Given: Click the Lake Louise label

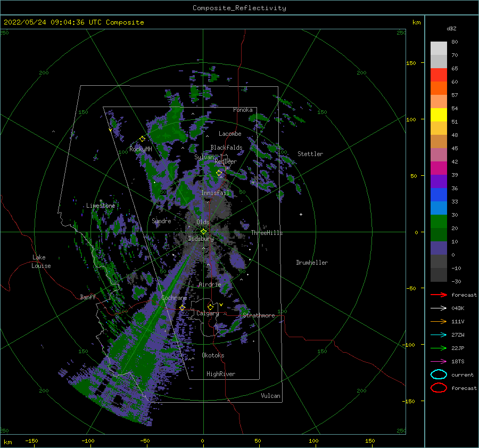Looking at the screenshot, I should point(41,262).
